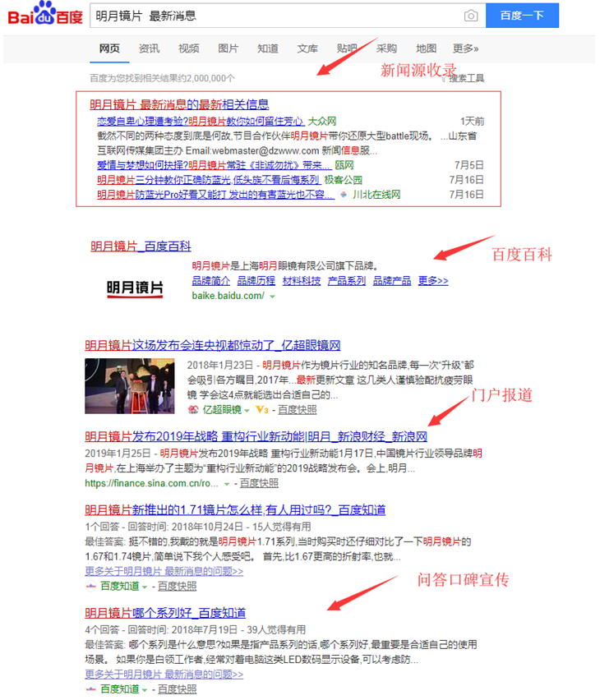This screenshot has width=600, height=700.
Task: Click 百度知道 source icon under 1.71镜片 result
Action: 90,587
